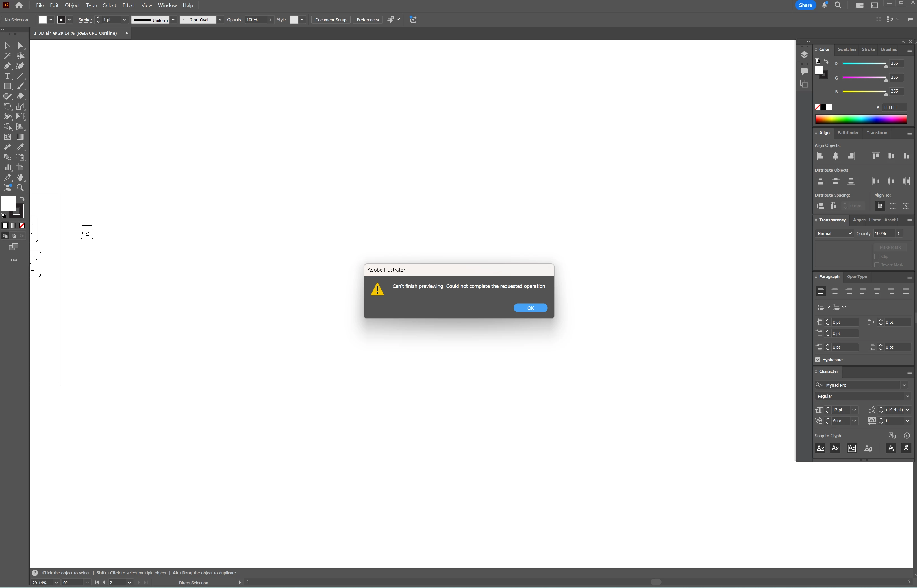Click Horizontal Align Center icon
Image resolution: width=917 pixels, height=588 pixels.
[836, 156]
